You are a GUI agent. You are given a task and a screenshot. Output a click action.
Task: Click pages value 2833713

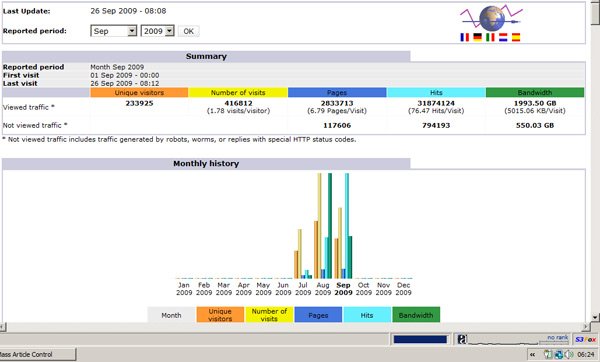click(337, 103)
